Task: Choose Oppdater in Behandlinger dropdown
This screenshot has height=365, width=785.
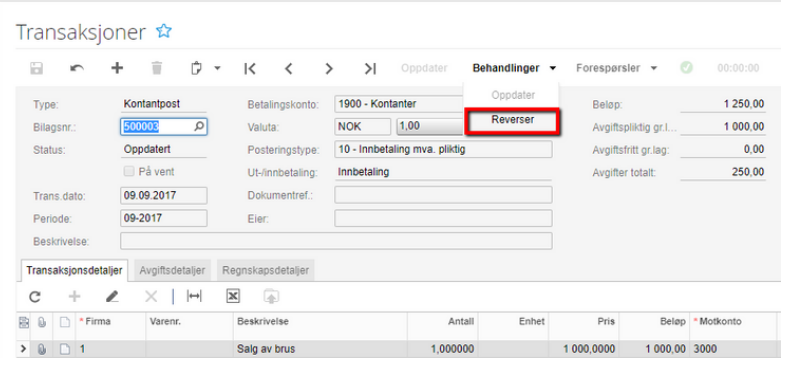Action: coord(513,95)
